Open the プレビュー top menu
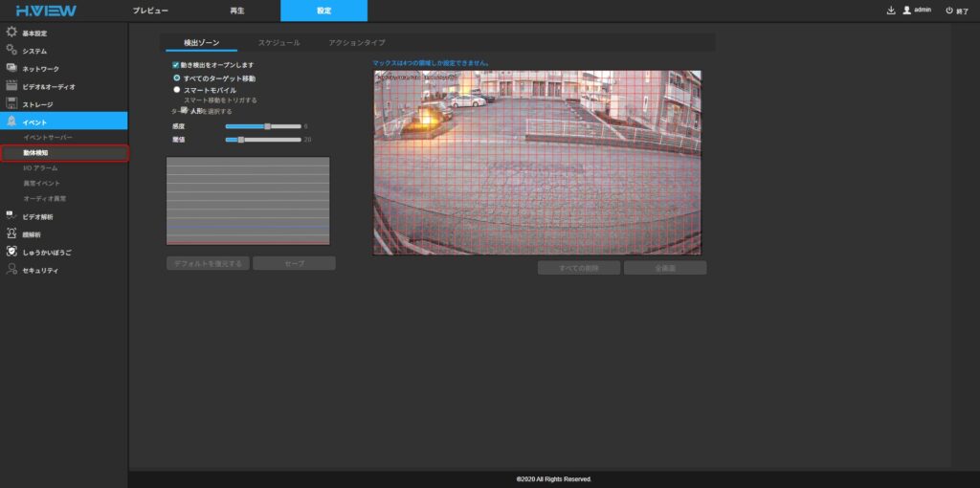980x488 pixels. pyautogui.click(x=150, y=11)
